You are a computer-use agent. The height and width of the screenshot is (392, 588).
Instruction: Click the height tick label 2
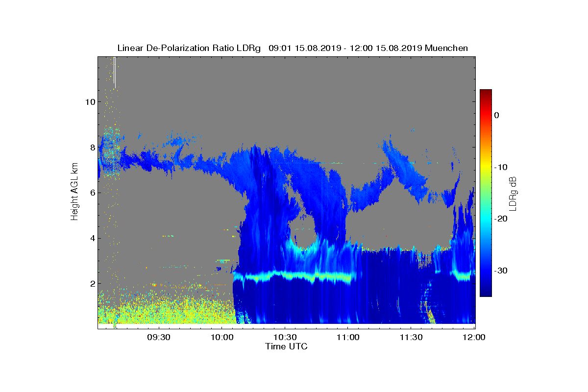pyautogui.click(x=92, y=283)
